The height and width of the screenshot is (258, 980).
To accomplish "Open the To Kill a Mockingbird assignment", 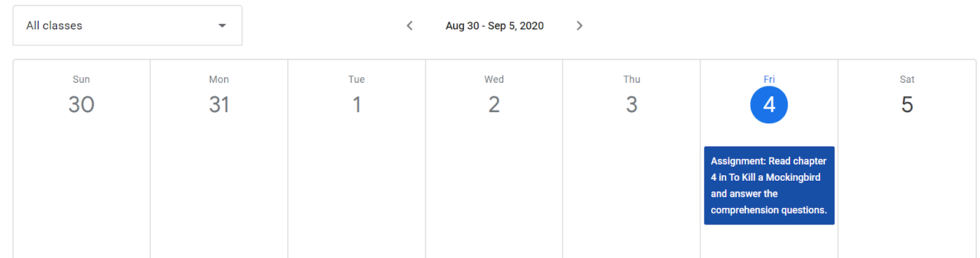I will point(769,186).
